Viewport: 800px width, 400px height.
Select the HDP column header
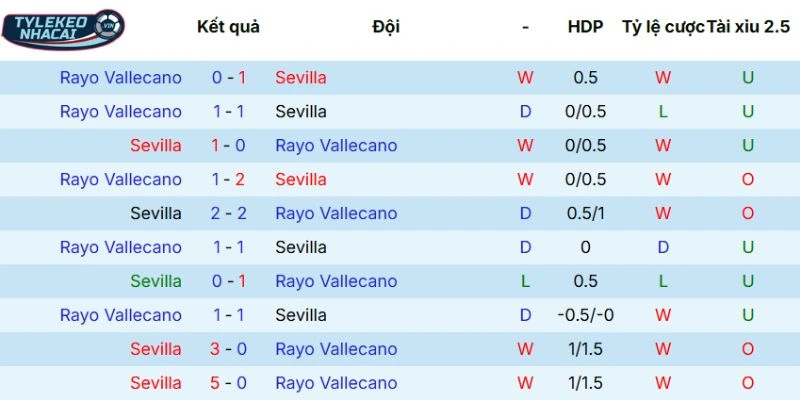585,27
